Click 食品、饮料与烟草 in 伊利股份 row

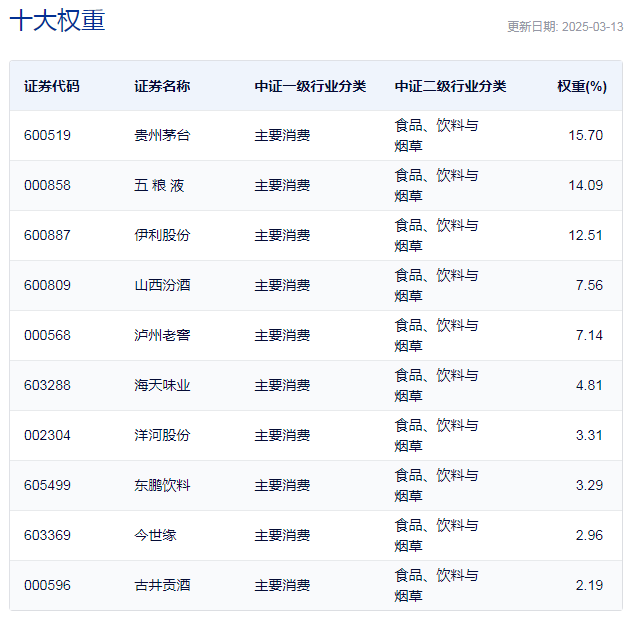(436, 235)
